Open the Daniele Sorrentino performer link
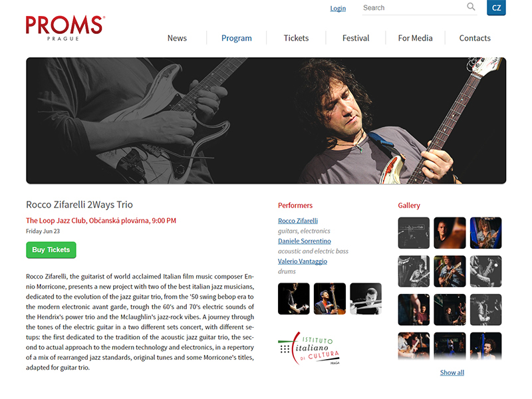The height and width of the screenshot is (399, 532). pyautogui.click(x=305, y=241)
